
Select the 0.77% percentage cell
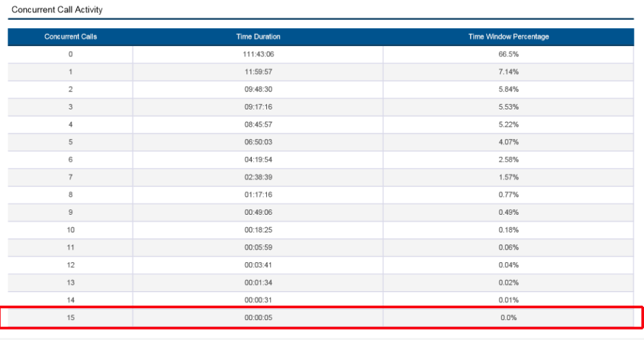pyautogui.click(x=508, y=195)
